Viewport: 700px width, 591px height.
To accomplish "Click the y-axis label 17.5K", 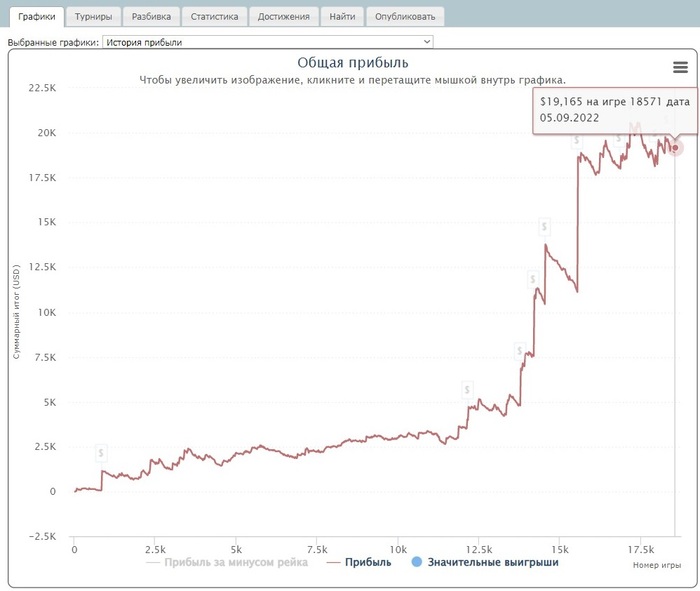I will [42, 178].
